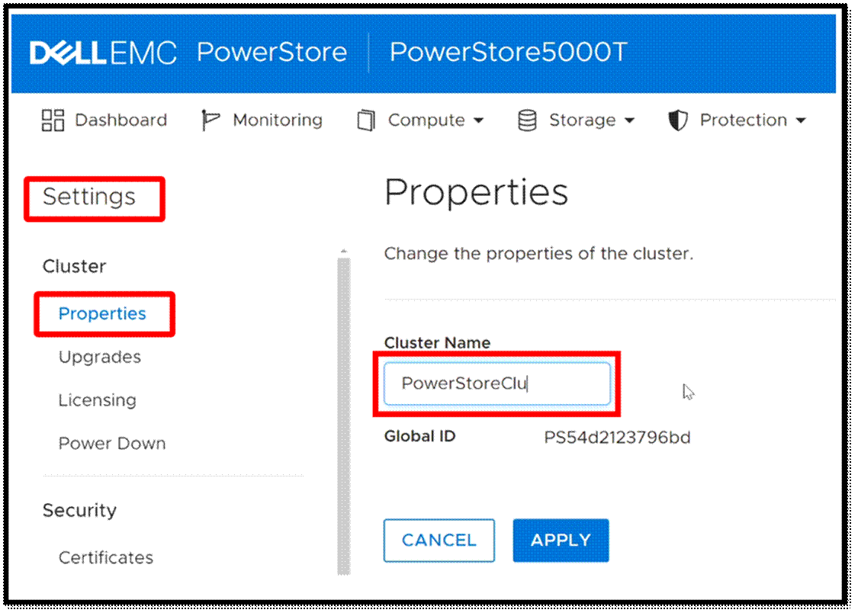
Task: Select Properties in the Cluster section
Action: click(102, 314)
